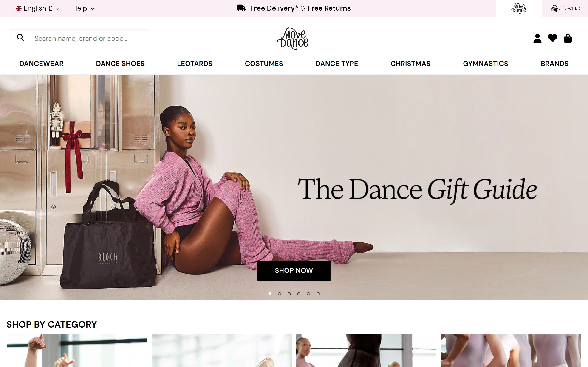Expand the English £ language dropdown
588x367 pixels.
38,8
